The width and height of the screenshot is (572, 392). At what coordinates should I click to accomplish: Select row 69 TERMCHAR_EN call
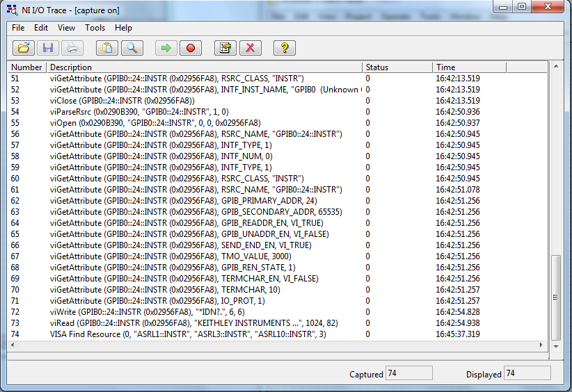coord(277,278)
